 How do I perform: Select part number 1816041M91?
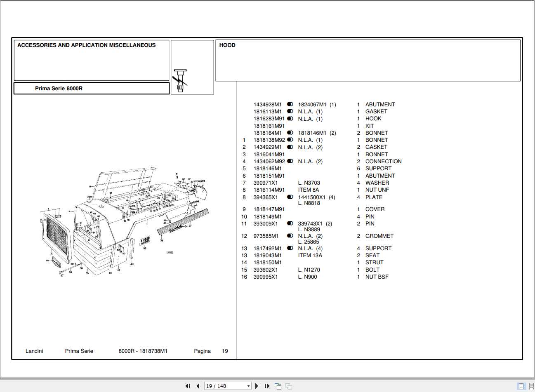[x=269, y=154]
